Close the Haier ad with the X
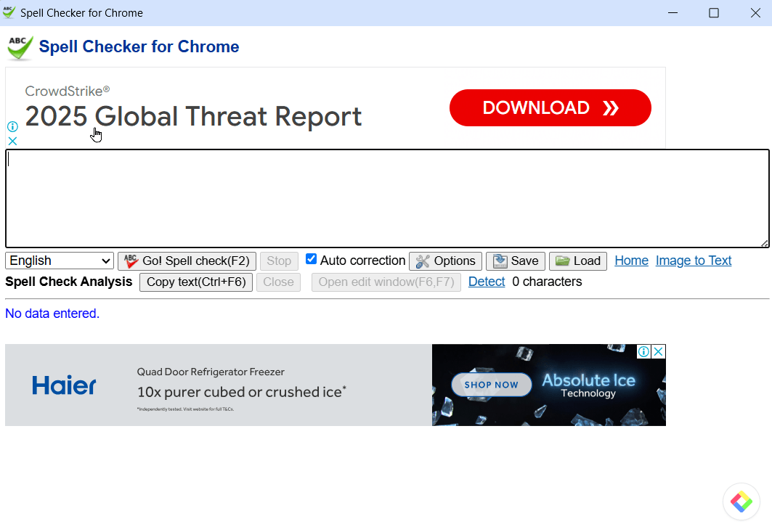Image resolution: width=772 pixels, height=532 pixels. tap(658, 351)
